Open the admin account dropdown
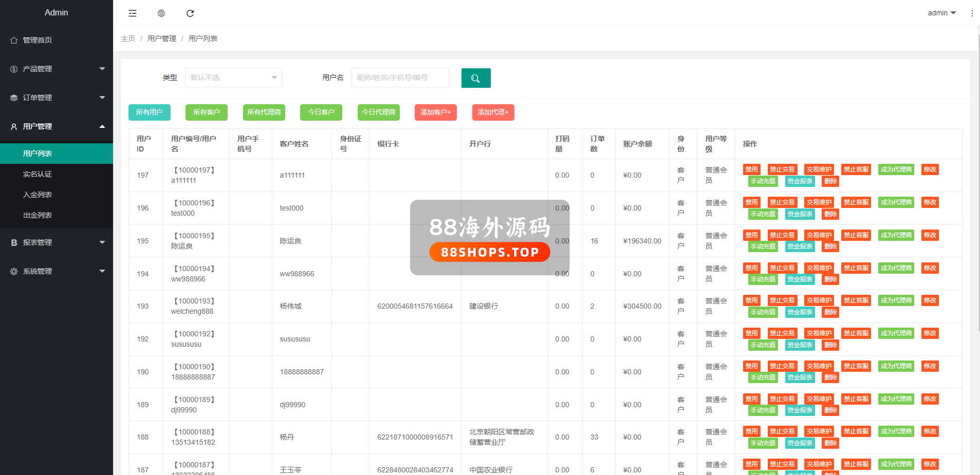Image resolution: width=980 pixels, height=475 pixels. 941,13
